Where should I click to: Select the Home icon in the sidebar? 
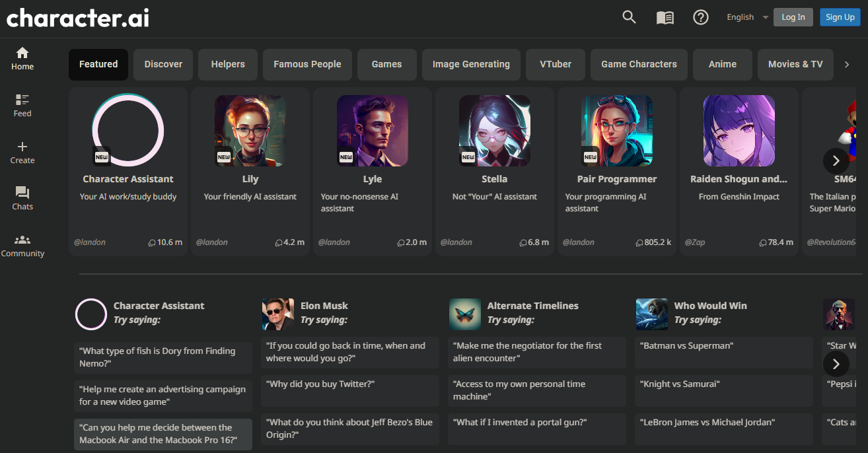[22, 59]
